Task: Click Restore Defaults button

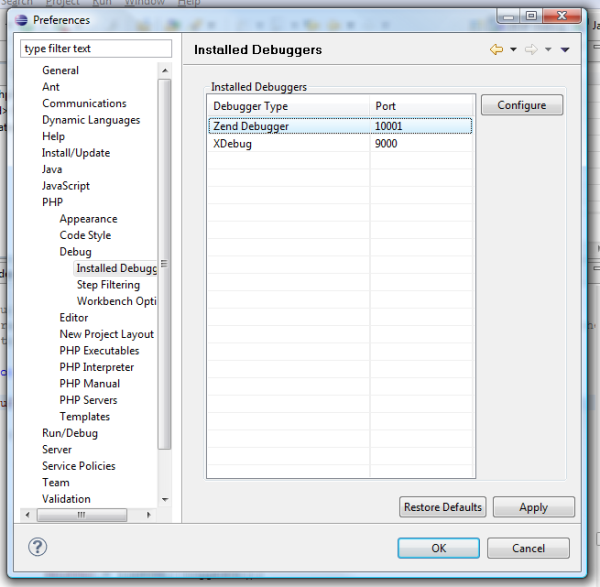Action: click(x=443, y=507)
